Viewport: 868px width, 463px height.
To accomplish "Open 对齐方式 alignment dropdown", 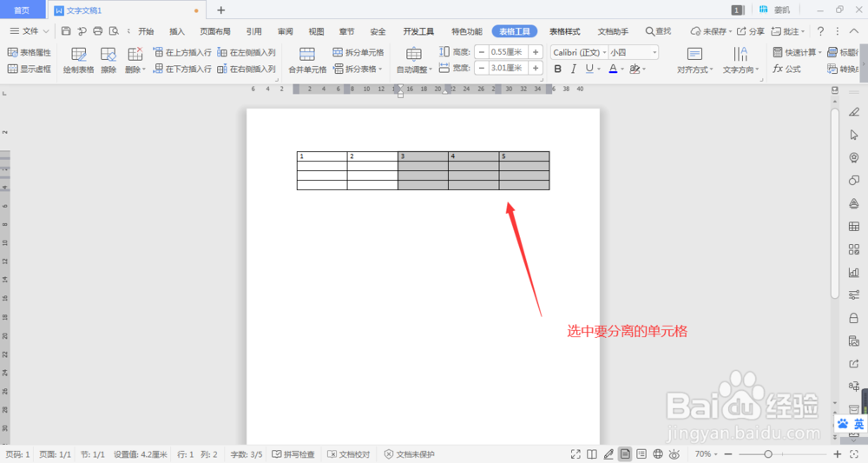I will click(x=694, y=60).
